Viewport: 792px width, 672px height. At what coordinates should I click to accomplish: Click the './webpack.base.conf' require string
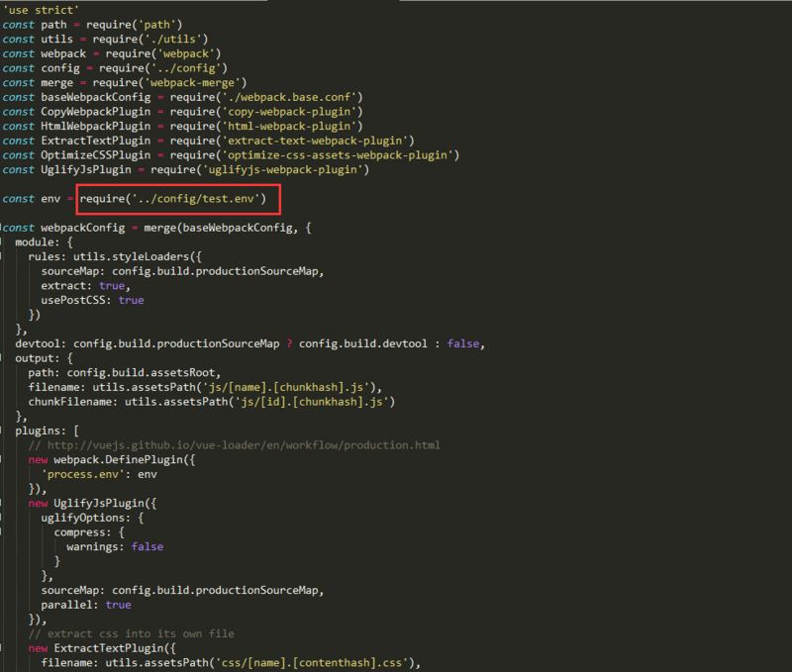click(292, 97)
